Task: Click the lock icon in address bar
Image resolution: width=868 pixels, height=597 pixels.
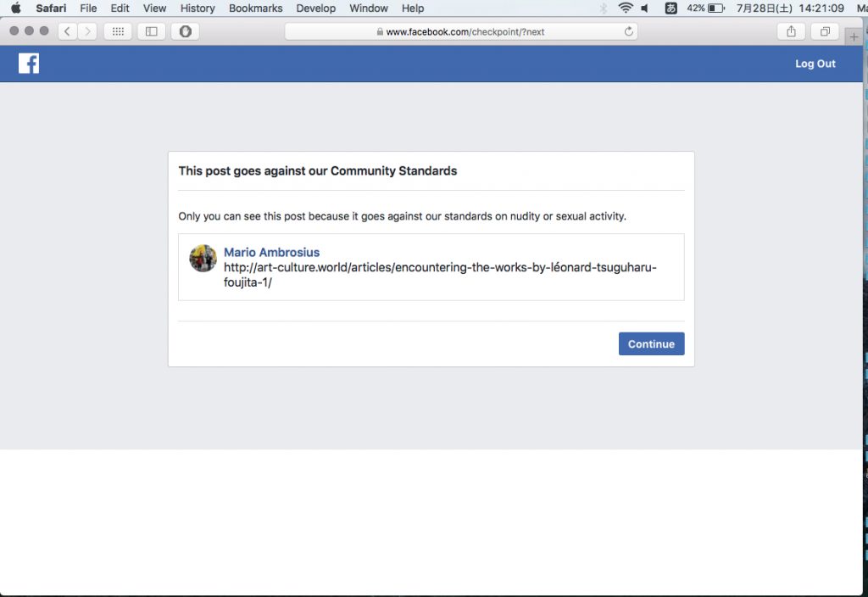Action: (380, 31)
